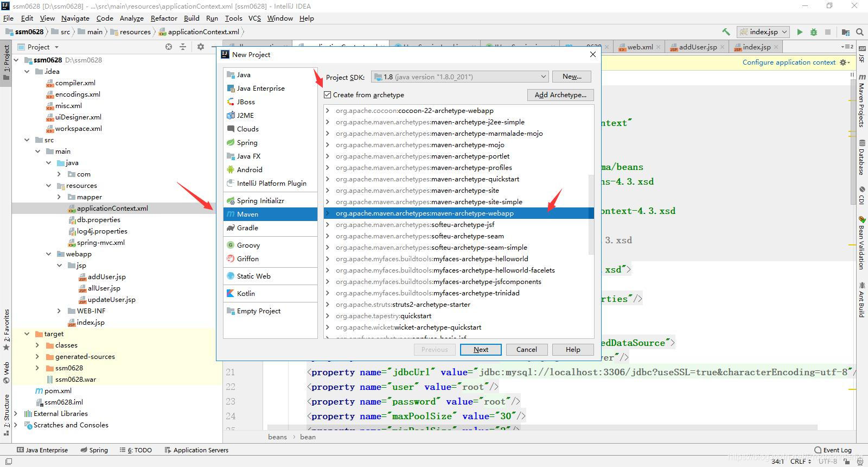The image size is (868, 467).
Task: Click the New... SDK button
Action: coord(572,77)
